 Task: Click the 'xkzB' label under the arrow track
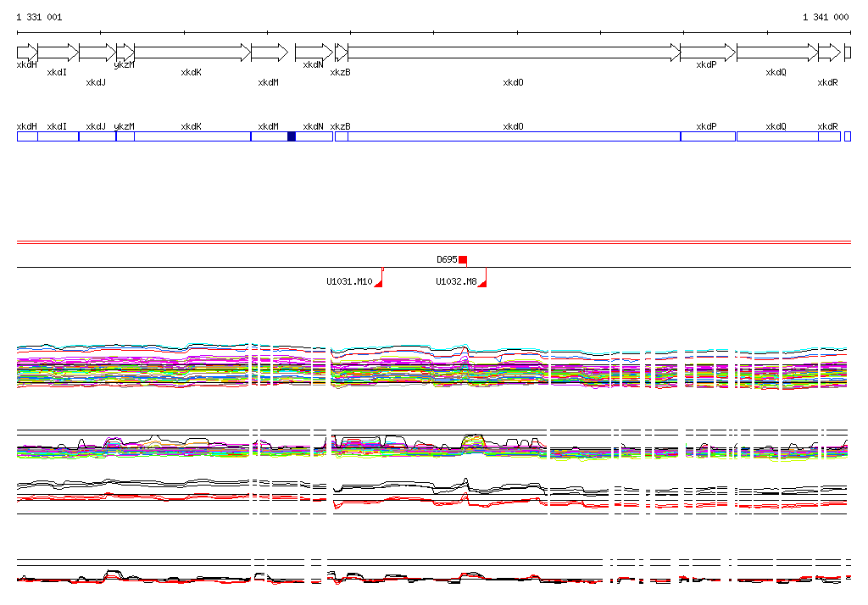(341, 72)
